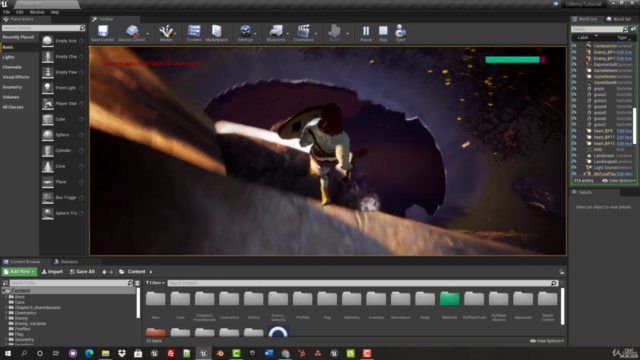Toggle visibility of CameraActor in outliner

(x=574, y=46)
